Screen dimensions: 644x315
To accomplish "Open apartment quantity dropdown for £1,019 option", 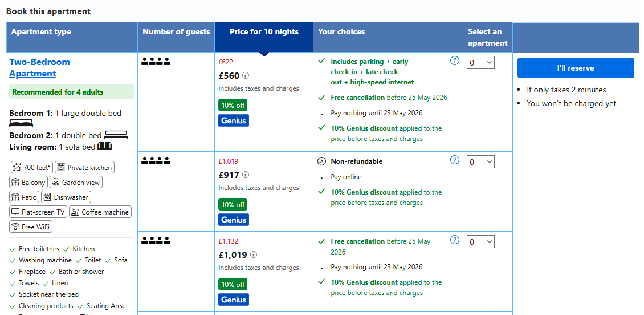I will point(480,242).
